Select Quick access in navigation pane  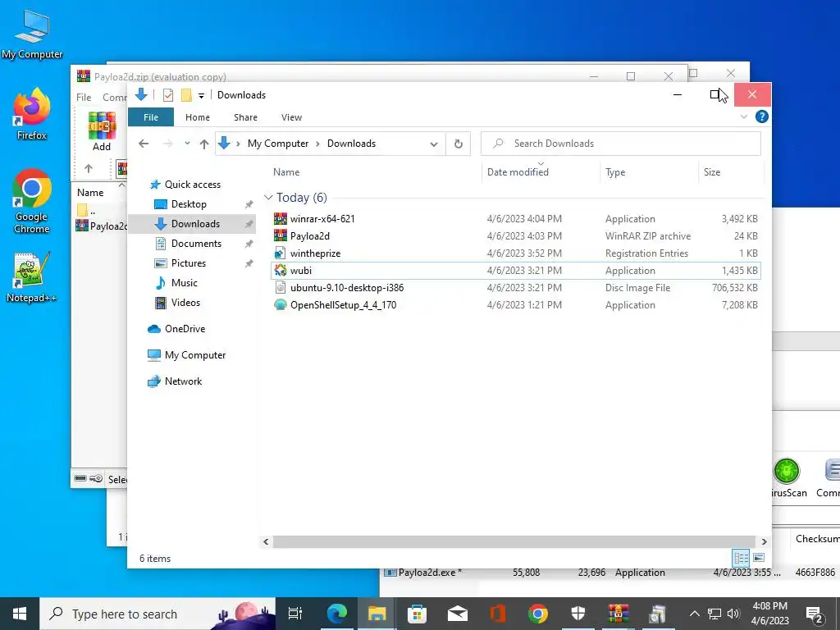pyautogui.click(x=192, y=185)
